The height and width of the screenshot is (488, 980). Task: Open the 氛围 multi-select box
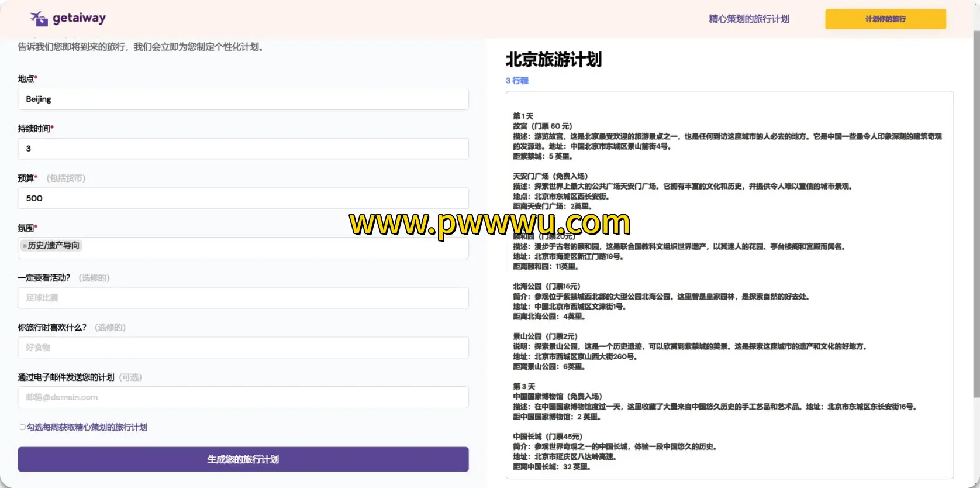(275, 248)
